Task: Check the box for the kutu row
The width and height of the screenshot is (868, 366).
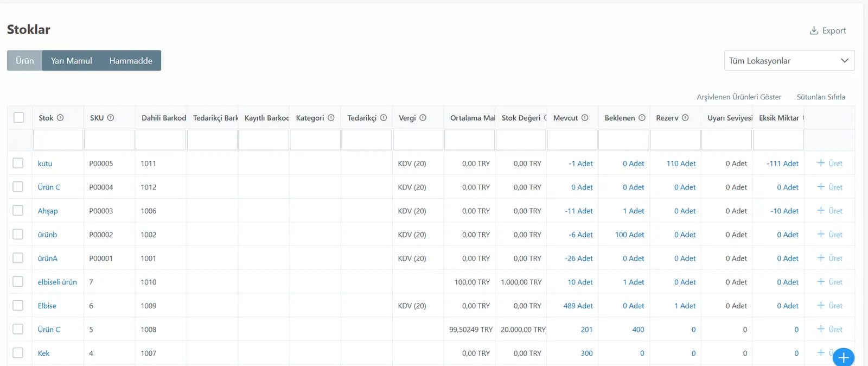Action: (x=18, y=163)
